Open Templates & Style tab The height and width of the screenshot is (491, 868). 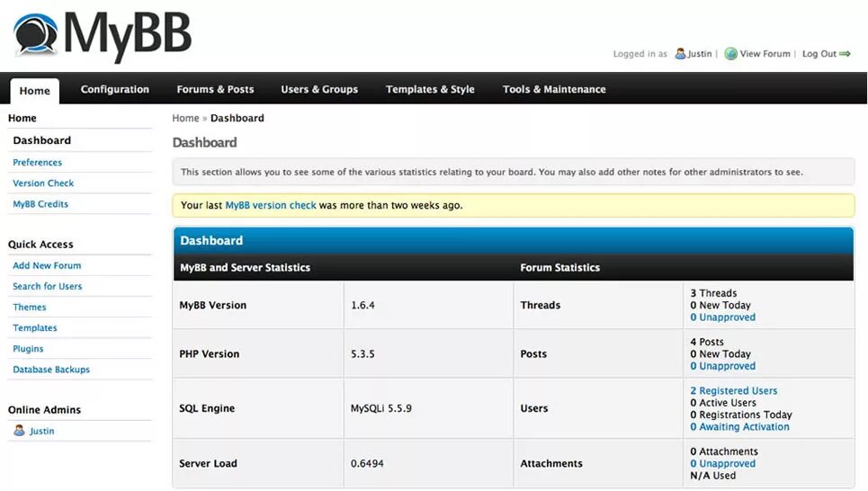(x=430, y=89)
